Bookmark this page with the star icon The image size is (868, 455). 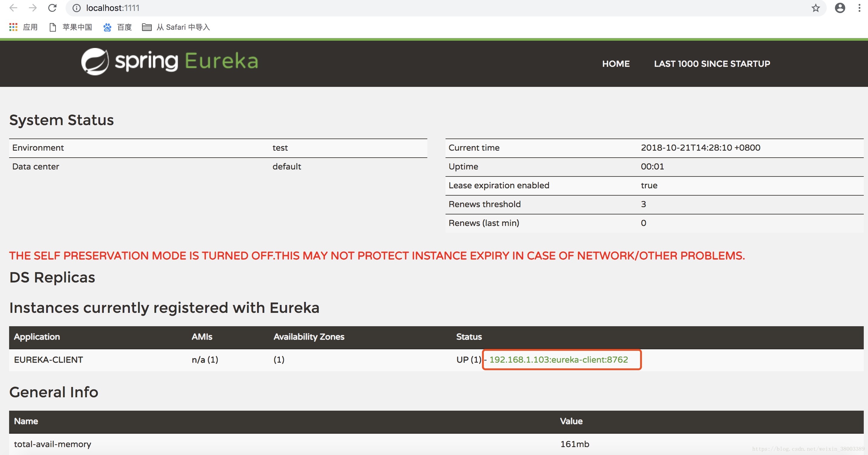click(815, 8)
